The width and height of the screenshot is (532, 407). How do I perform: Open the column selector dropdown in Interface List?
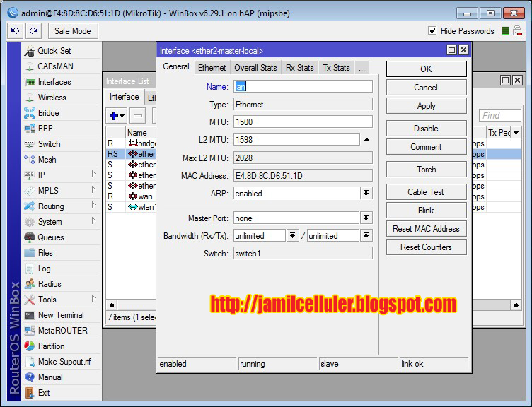(x=516, y=133)
